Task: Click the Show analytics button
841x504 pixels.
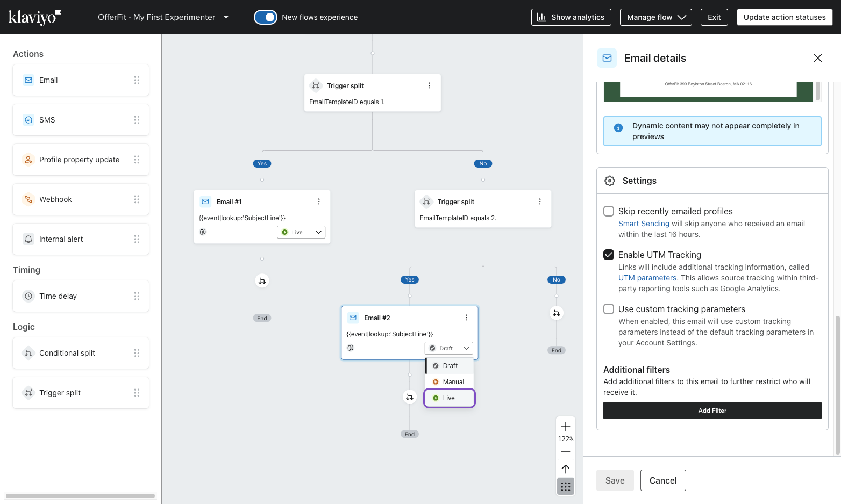Action: [x=571, y=17]
